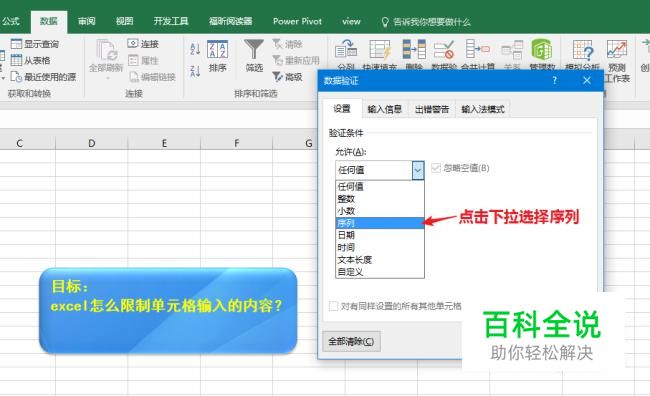Open the 数据 ribbon tab

pos(49,22)
